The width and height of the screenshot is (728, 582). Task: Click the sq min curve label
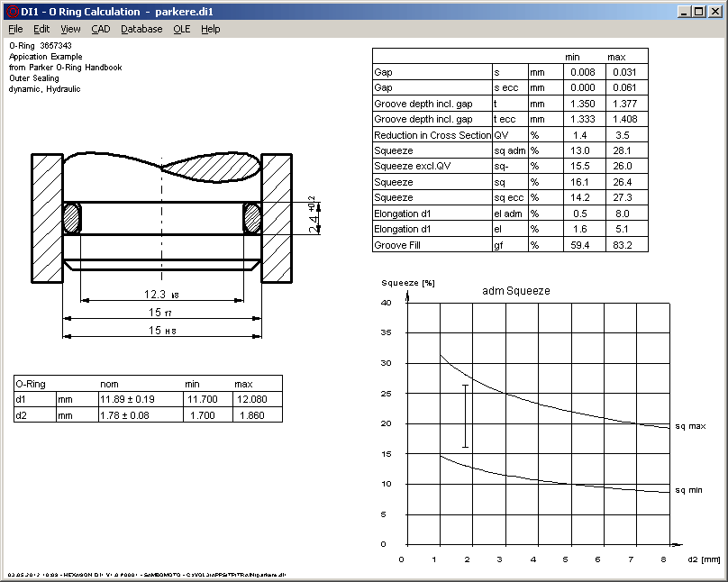click(689, 489)
